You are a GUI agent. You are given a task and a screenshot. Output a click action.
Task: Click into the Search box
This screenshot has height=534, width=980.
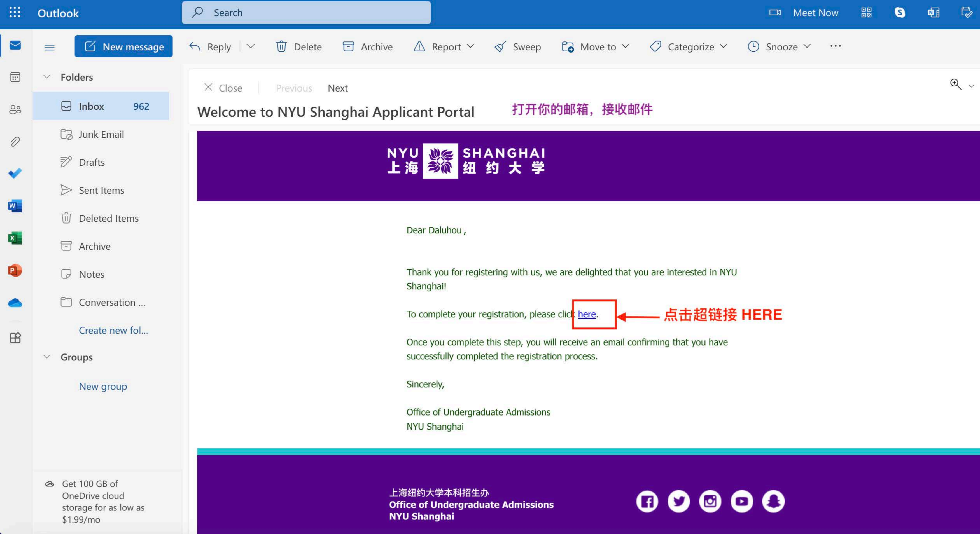tap(306, 13)
